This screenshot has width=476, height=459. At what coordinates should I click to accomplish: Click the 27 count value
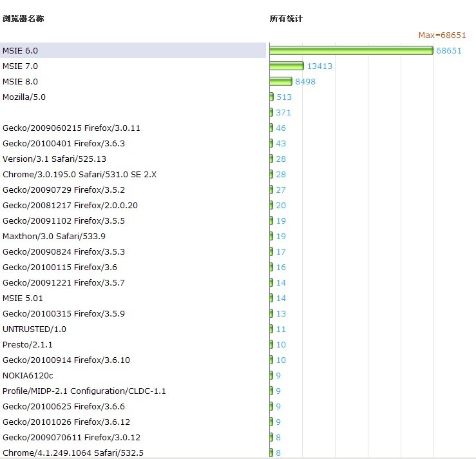pos(281,190)
